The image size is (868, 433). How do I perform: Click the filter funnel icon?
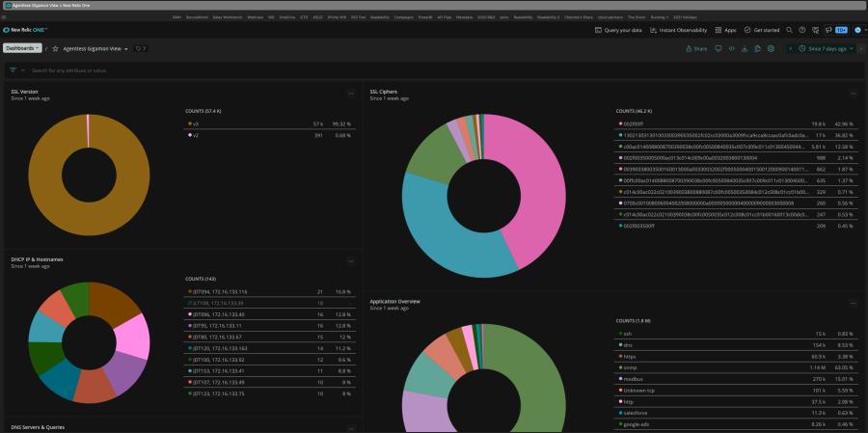pos(13,70)
